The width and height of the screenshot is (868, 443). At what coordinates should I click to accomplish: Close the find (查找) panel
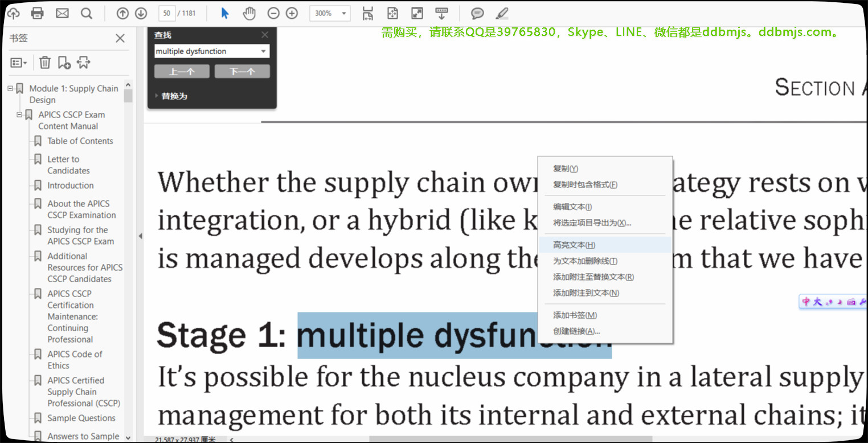click(265, 35)
